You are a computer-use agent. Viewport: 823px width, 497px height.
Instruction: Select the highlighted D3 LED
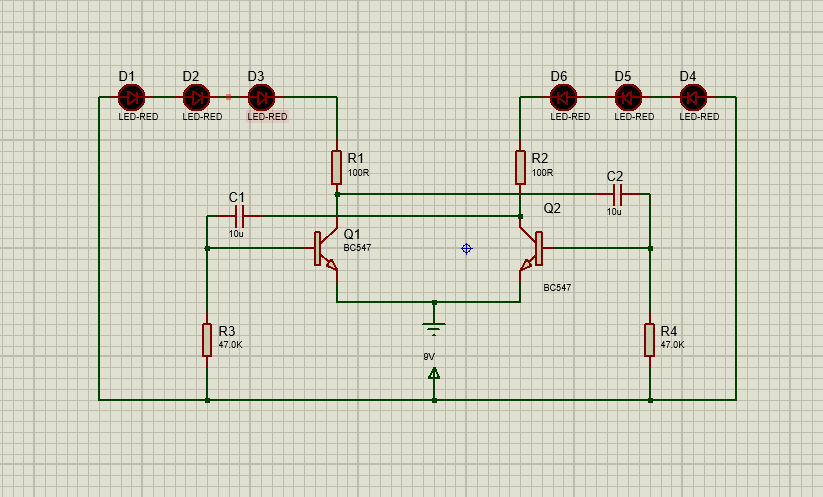coord(261,97)
